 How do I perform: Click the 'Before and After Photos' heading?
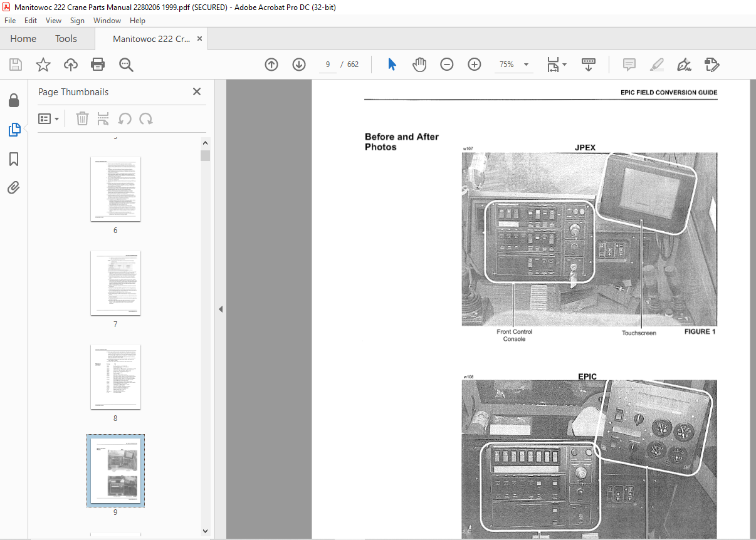(x=402, y=142)
